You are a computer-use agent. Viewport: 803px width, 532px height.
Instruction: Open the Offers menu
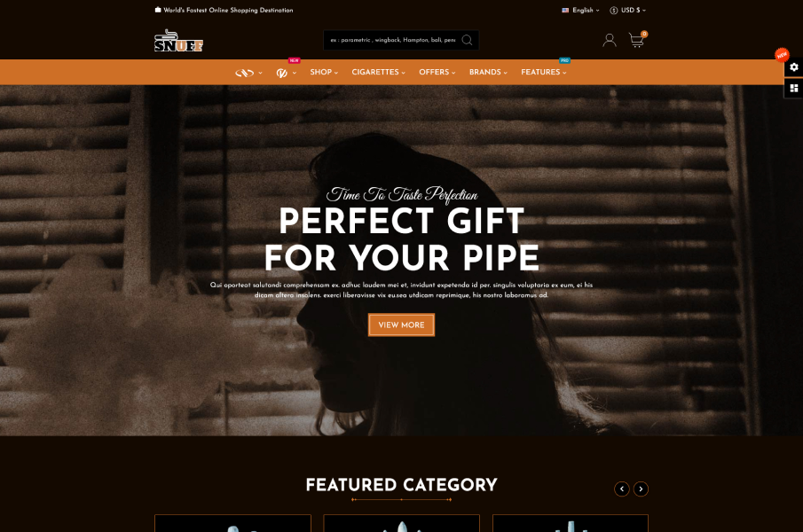click(437, 72)
